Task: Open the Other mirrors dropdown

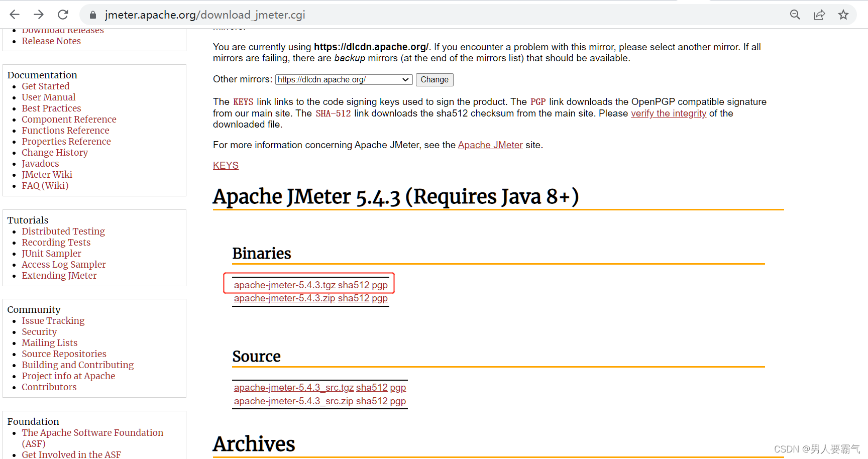Action: click(344, 79)
